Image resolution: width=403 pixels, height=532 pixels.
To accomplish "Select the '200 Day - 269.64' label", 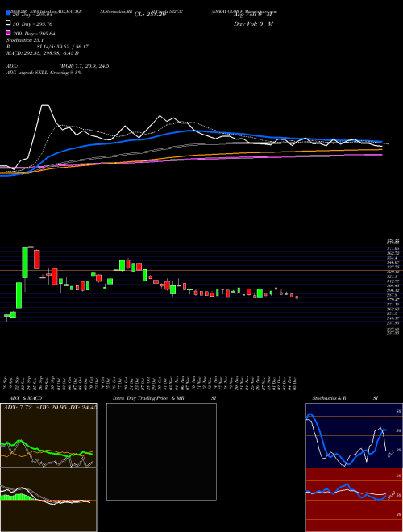I will tap(35, 34).
